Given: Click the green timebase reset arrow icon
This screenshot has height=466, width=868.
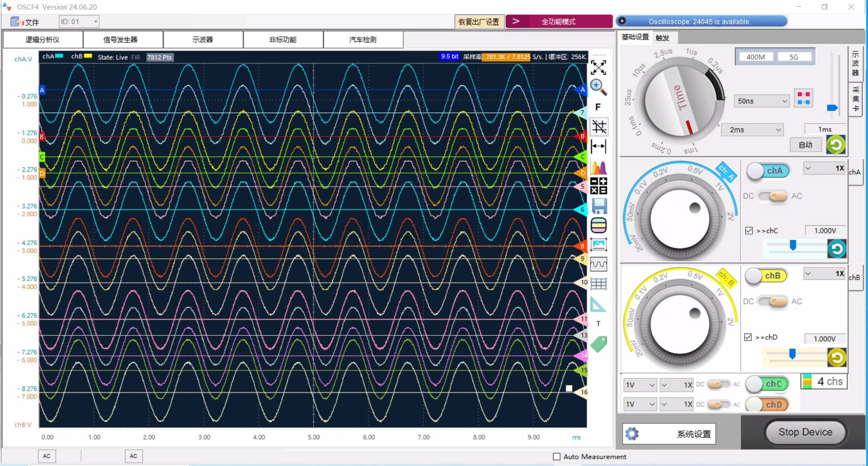Looking at the screenshot, I should click(836, 145).
